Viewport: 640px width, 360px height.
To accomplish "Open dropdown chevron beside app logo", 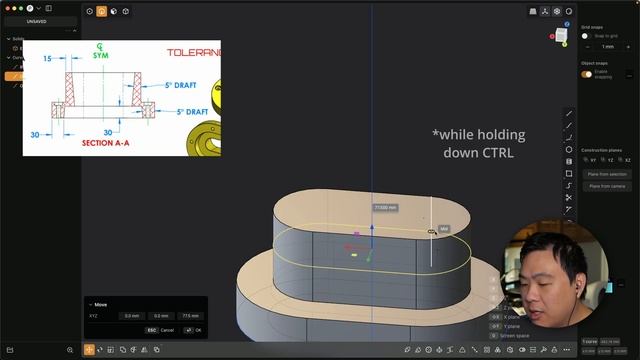I will (x=39, y=8).
